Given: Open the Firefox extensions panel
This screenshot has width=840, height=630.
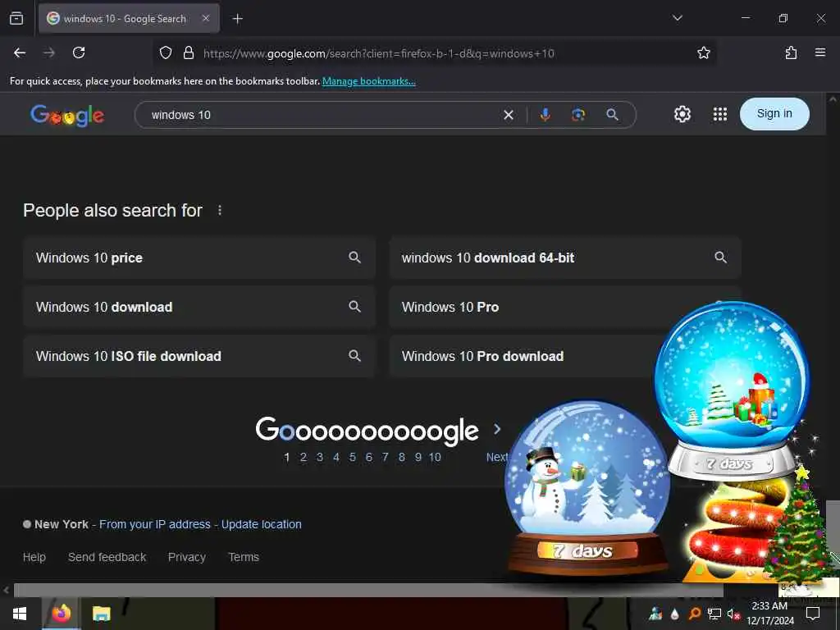Looking at the screenshot, I should pyautogui.click(x=791, y=52).
